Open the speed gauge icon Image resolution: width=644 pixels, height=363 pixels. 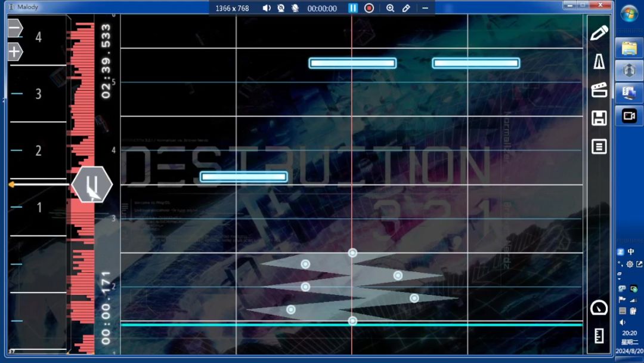click(599, 308)
